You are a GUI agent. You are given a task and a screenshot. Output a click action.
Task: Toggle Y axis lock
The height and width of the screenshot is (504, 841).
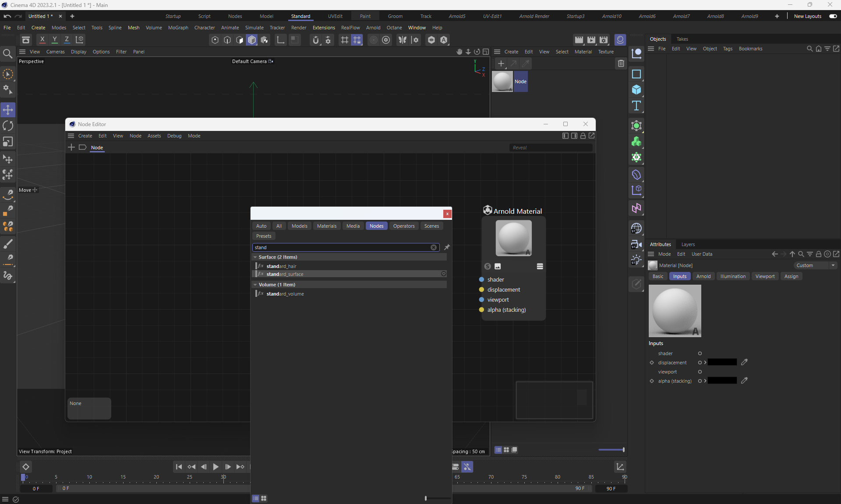coord(55,39)
